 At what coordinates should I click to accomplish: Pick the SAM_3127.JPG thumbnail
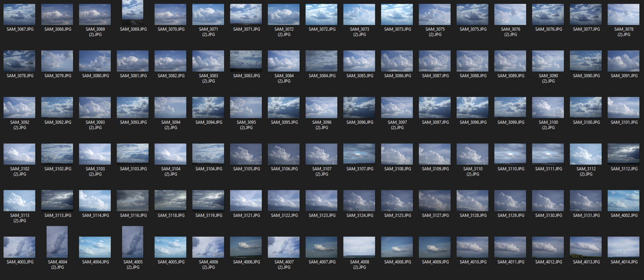[x=435, y=201]
